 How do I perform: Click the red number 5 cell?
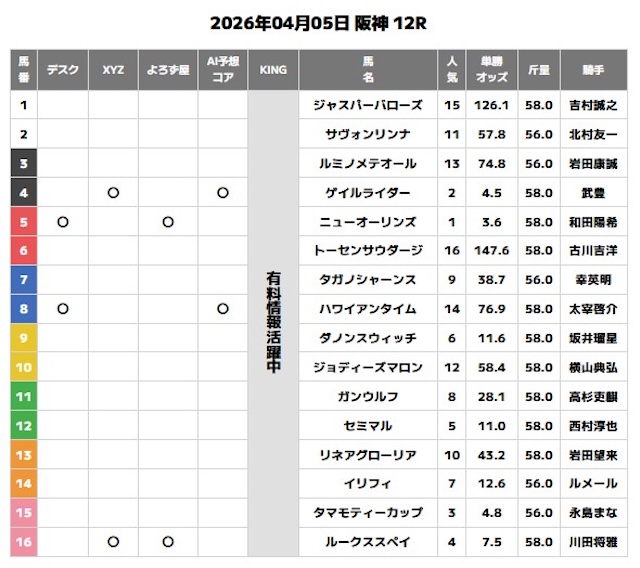pos(24,222)
